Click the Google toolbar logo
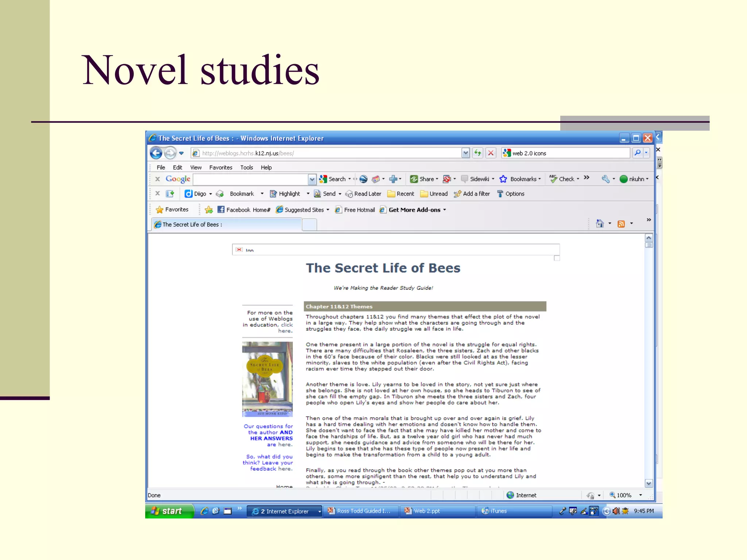 178,179
